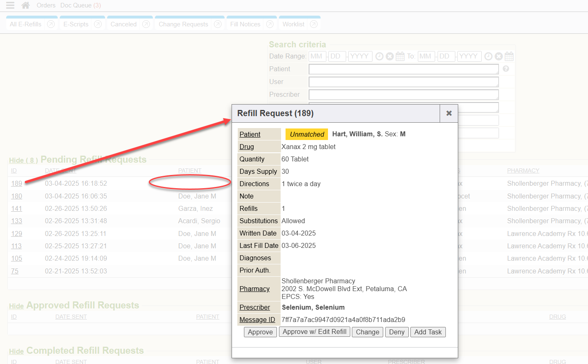This screenshot has width=588, height=364.
Task: Open the Doc Queue menu item
Action: [80, 5]
